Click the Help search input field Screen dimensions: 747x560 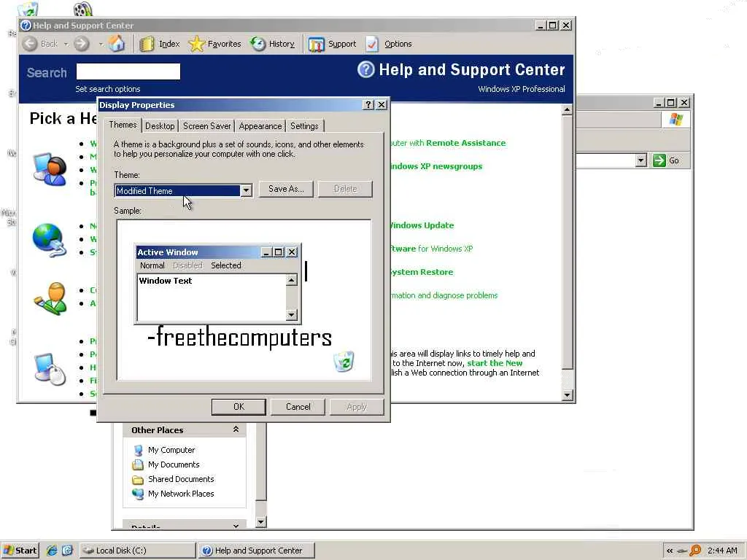click(128, 71)
